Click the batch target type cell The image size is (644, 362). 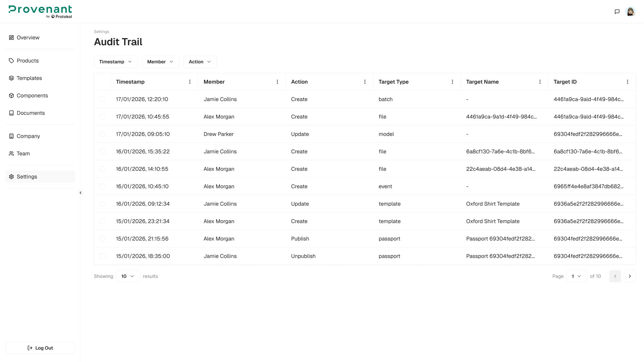click(385, 99)
